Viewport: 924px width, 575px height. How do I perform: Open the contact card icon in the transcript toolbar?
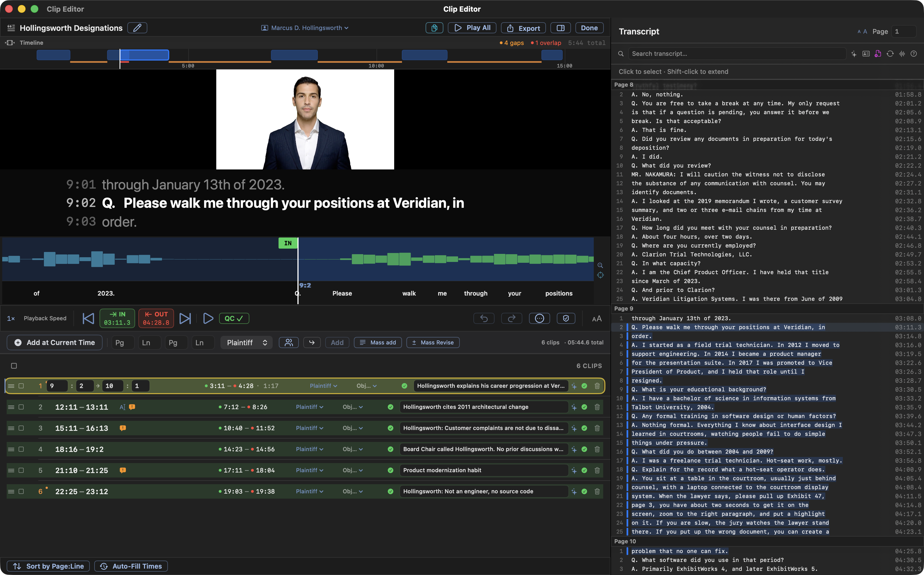866,54
